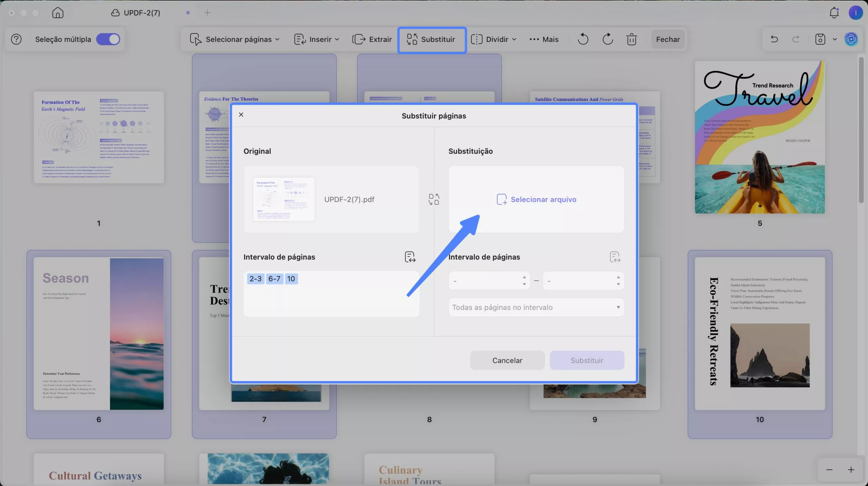Open the Mais options menu

click(544, 39)
